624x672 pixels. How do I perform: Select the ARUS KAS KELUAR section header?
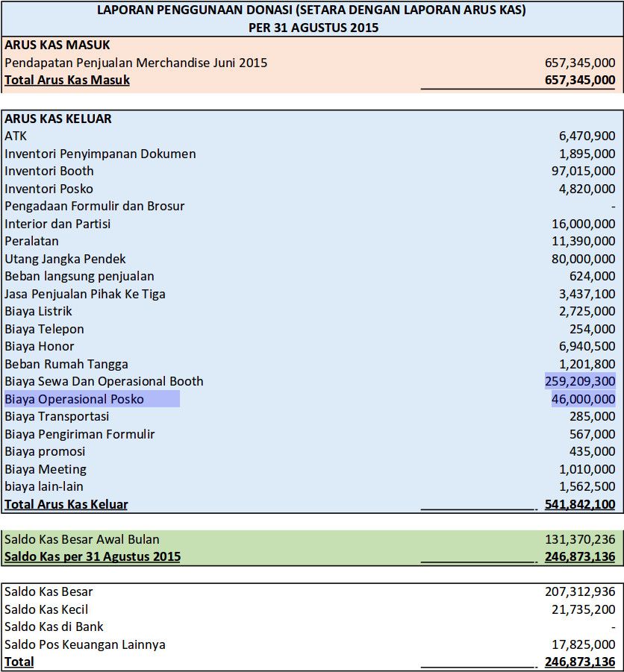pos(58,119)
